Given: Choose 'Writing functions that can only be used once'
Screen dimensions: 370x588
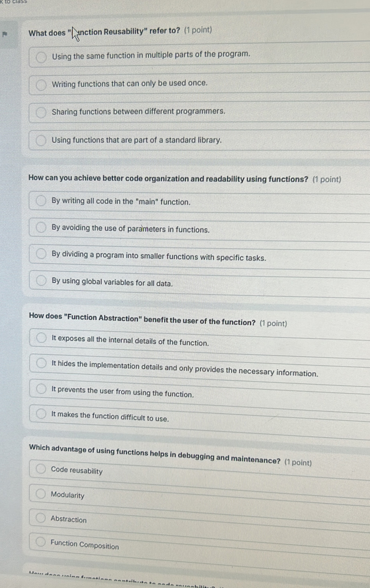Looking at the screenshot, I should point(41,85).
